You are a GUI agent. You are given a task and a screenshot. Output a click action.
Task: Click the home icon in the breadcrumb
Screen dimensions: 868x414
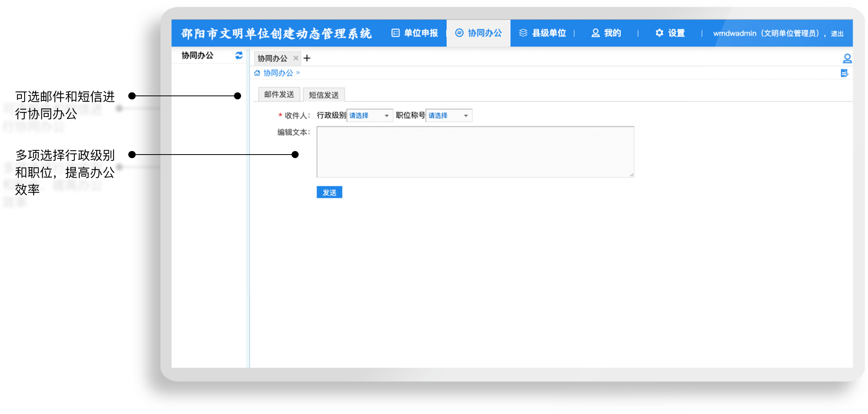pyautogui.click(x=257, y=73)
